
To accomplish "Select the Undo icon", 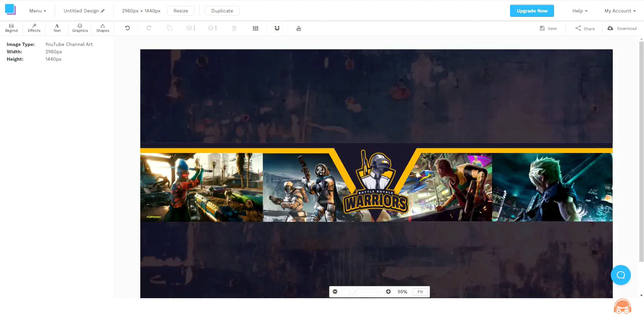I will 127,28.
